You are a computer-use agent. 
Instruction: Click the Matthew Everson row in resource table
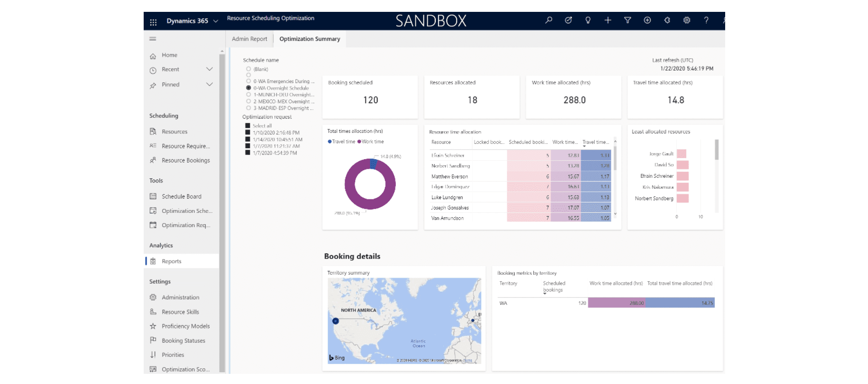(520, 177)
